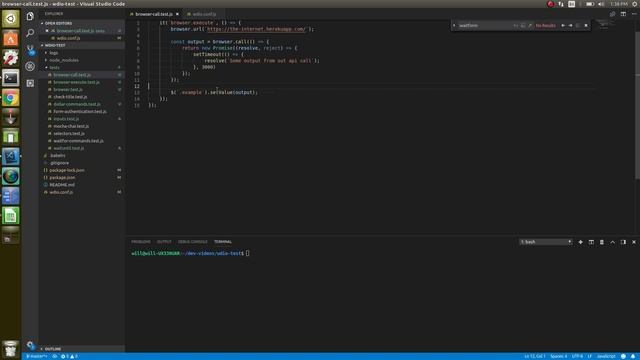The width and height of the screenshot is (640, 360).
Task: Go to previous match in find widget
Action: point(563,25)
